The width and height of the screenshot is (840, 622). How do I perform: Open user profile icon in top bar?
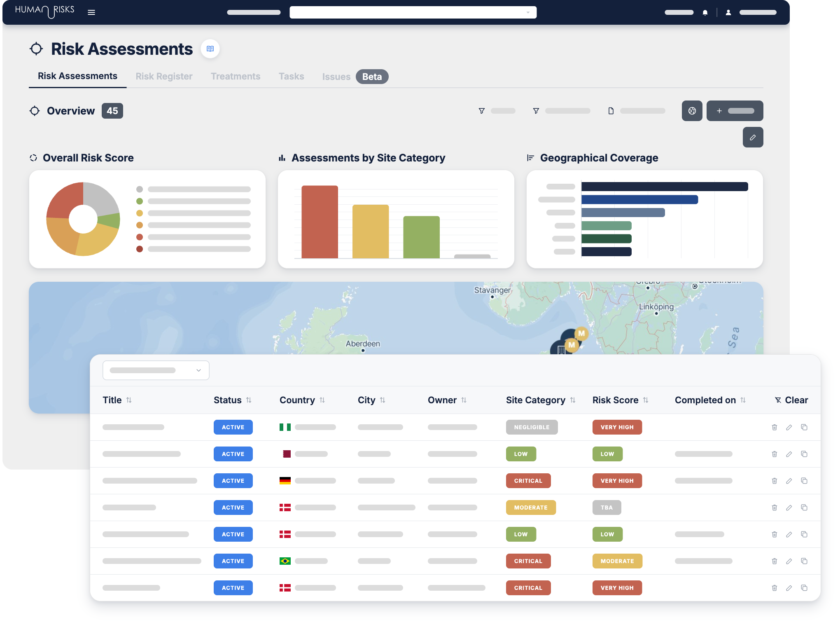(728, 13)
